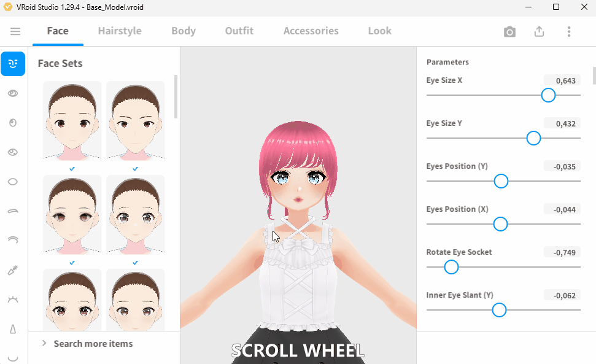The height and width of the screenshot is (364, 596).
Task: Select the eyebrow shape icon in sidebar
Action: [x=13, y=211]
